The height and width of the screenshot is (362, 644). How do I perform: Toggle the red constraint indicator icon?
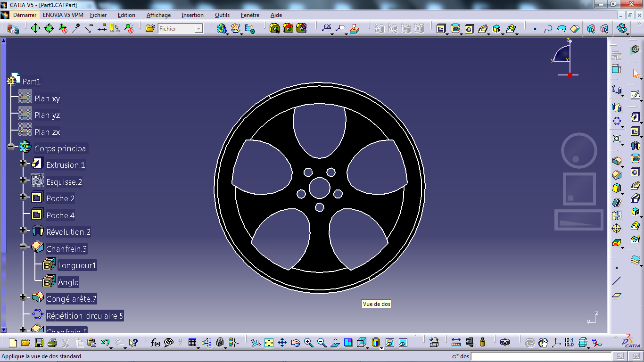[x=596, y=343]
